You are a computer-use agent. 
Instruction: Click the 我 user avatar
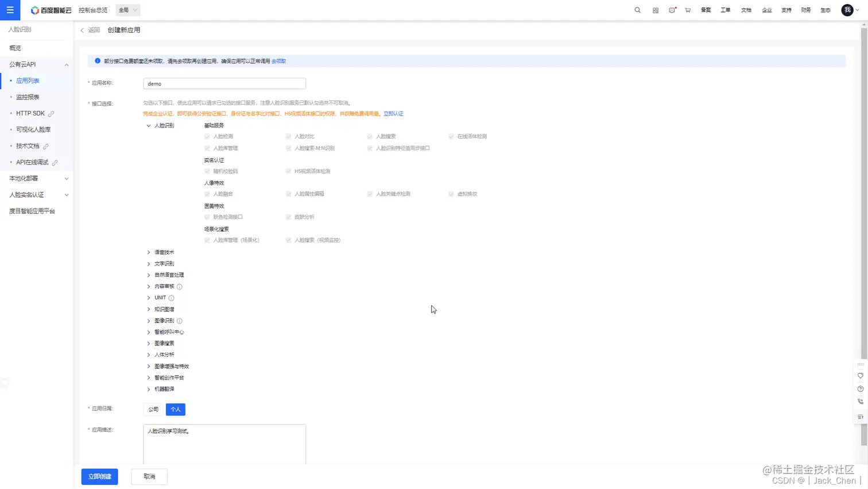(847, 10)
